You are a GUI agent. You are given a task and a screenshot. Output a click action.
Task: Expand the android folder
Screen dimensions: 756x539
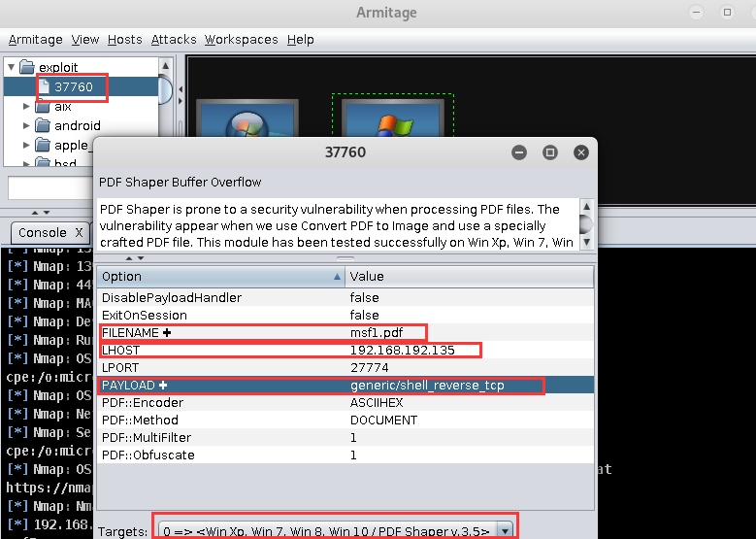(26, 125)
